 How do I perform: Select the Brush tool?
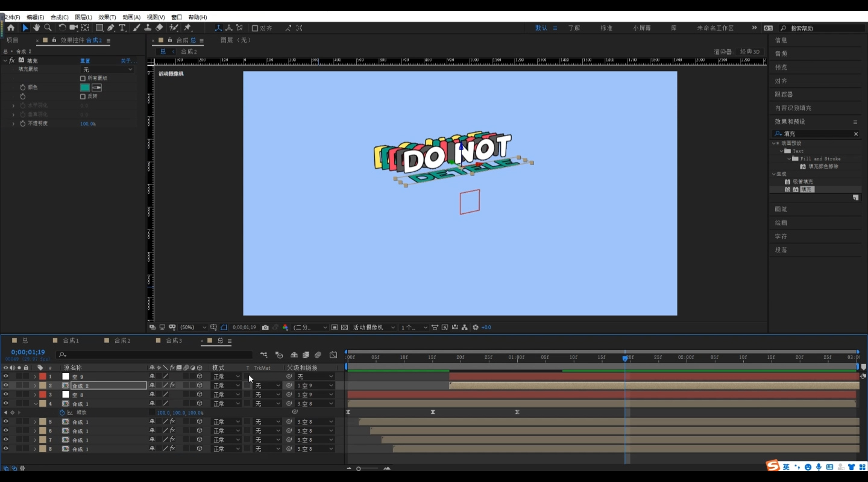point(137,28)
